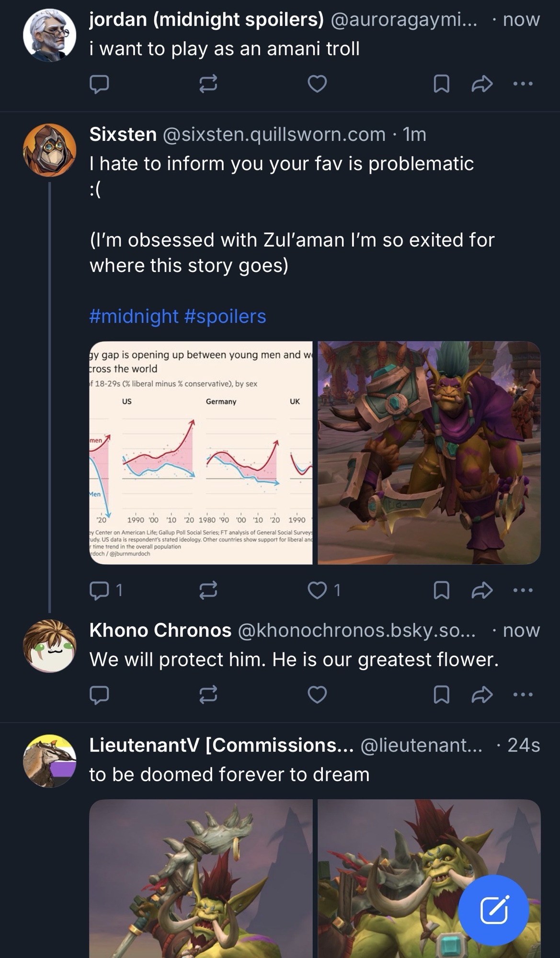Viewport: 560px width, 958px height.
Task: Compose a new post
Action: [x=494, y=910]
